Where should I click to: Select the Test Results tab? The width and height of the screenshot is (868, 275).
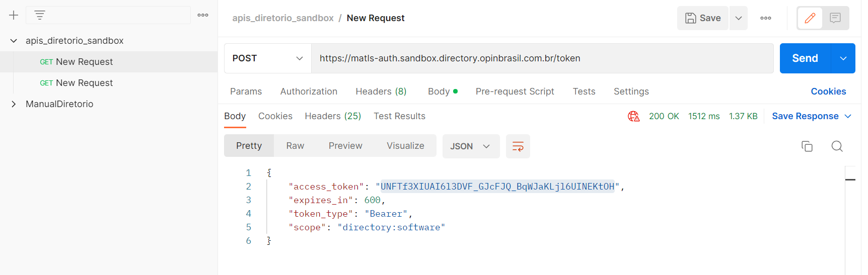pyautogui.click(x=399, y=116)
